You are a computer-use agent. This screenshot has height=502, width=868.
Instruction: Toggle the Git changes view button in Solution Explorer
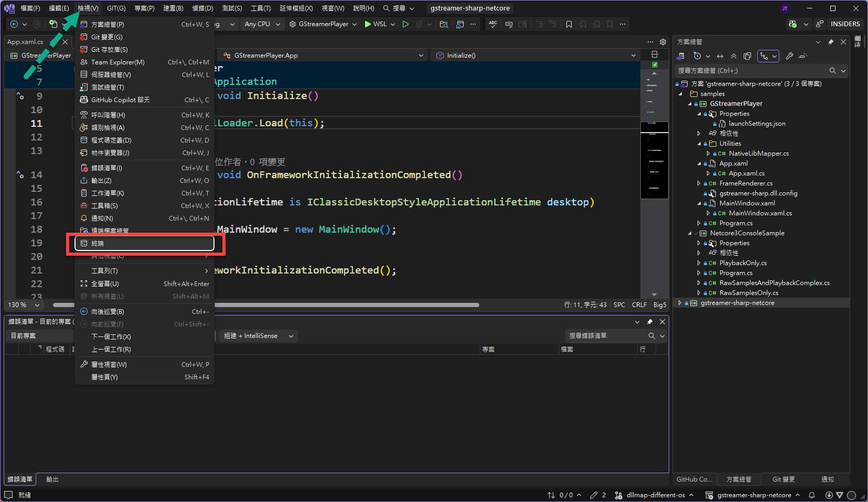coord(765,56)
